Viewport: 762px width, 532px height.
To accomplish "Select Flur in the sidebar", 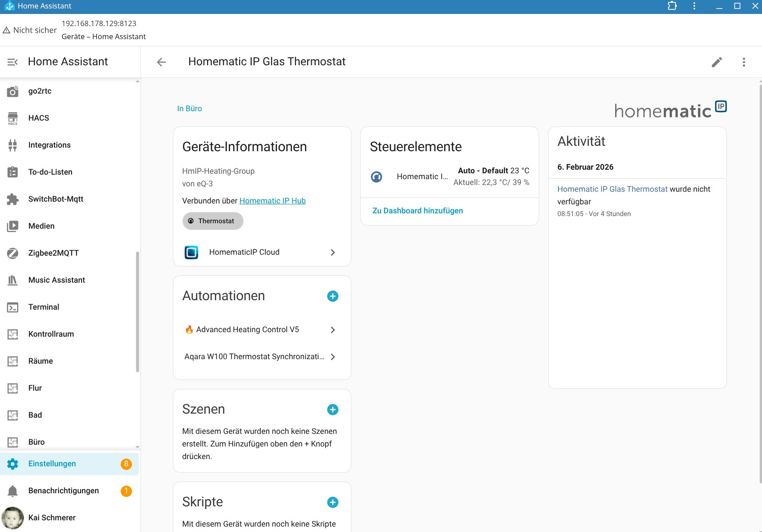I will (69, 388).
